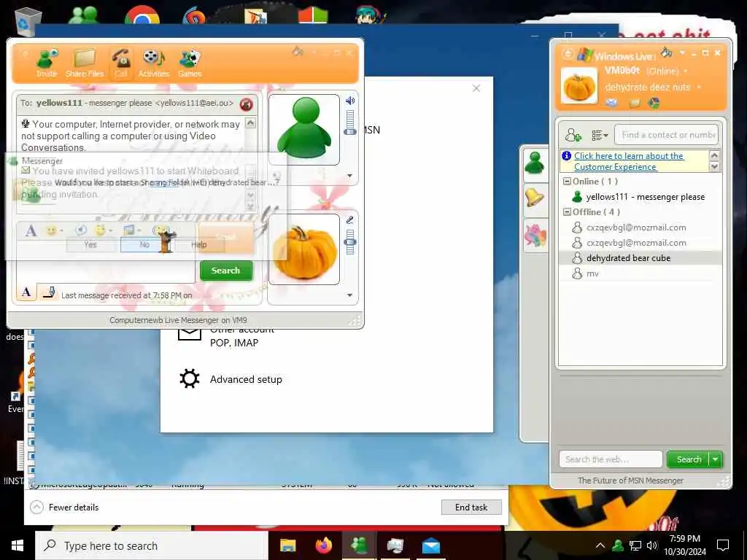The image size is (747, 560).
Task: Show hidden system tray icons
Action: (x=600, y=545)
